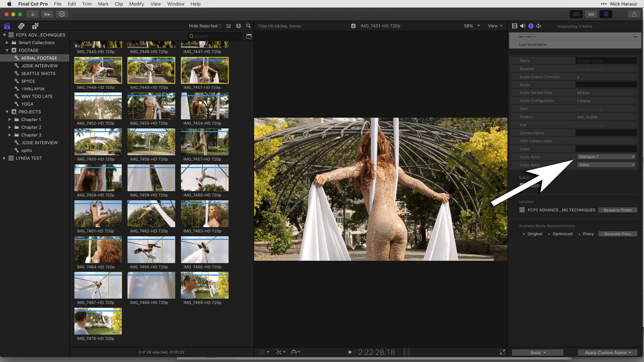The height and width of the screenshot is (362, 644).
Task: Click the Reveal In Finder button
Action: 617,210
